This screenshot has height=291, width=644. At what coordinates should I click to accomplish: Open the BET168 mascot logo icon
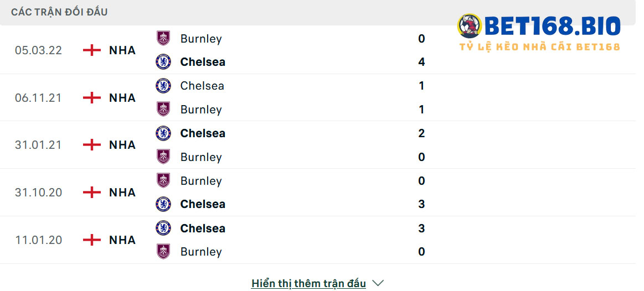470,26
